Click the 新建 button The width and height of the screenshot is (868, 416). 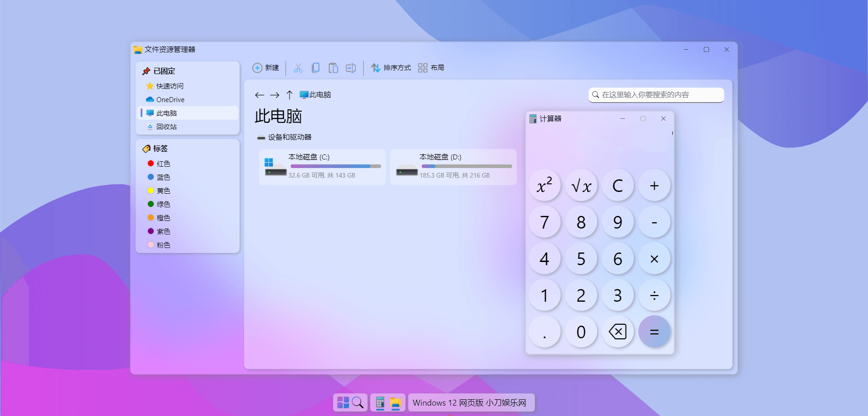pos(266,68)
